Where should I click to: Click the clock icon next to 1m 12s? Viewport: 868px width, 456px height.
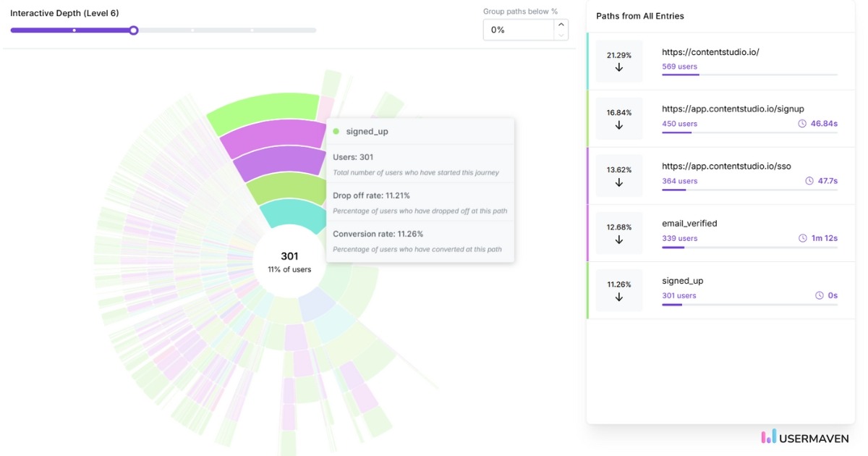pos(803,237)
